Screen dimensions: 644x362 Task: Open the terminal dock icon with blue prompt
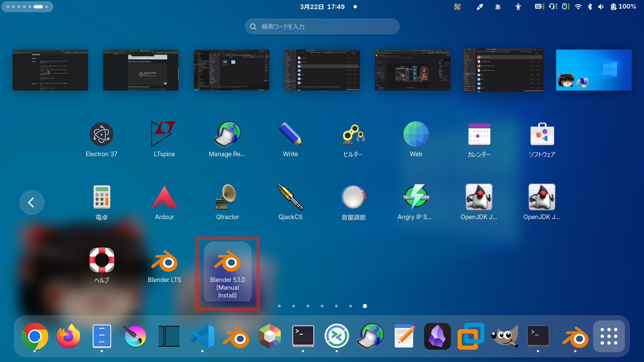538,336
